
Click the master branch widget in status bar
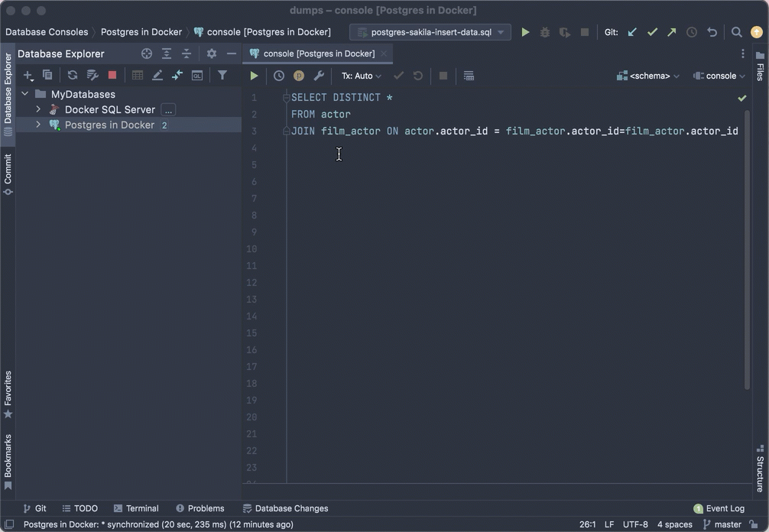(722, 524)
